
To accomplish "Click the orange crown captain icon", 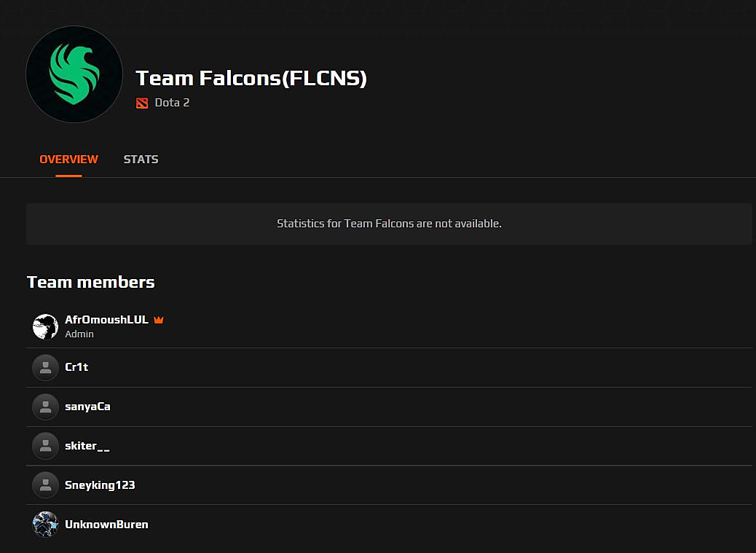I will pos(159,320).
